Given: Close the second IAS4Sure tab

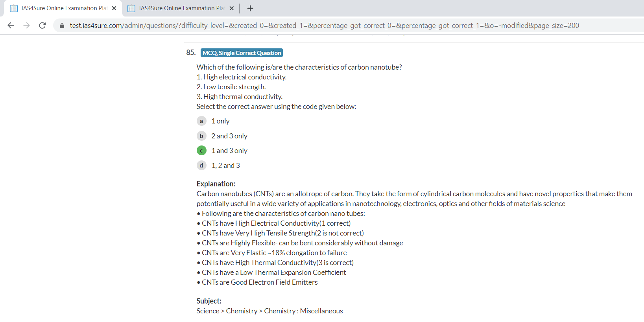Looking at the screenshot, I should (x=231, y=8).
